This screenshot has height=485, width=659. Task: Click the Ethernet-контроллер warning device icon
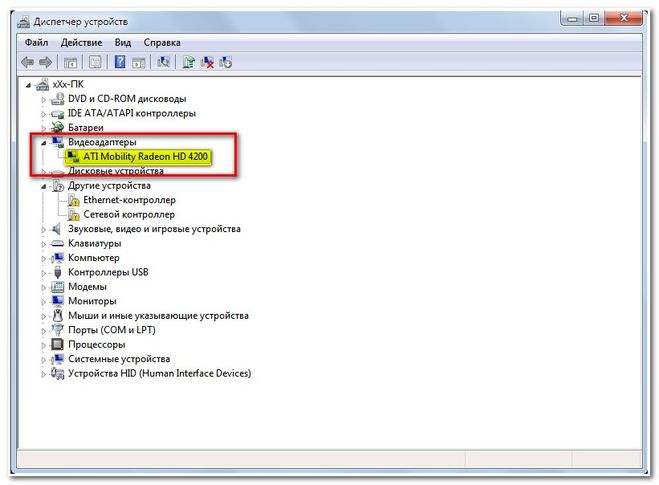tap(73, 200)
